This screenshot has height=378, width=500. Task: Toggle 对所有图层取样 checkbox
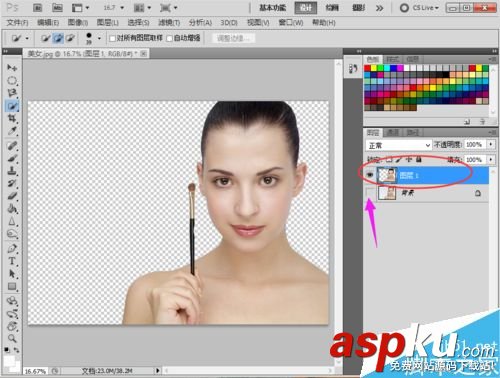click(x=112, y=39)
